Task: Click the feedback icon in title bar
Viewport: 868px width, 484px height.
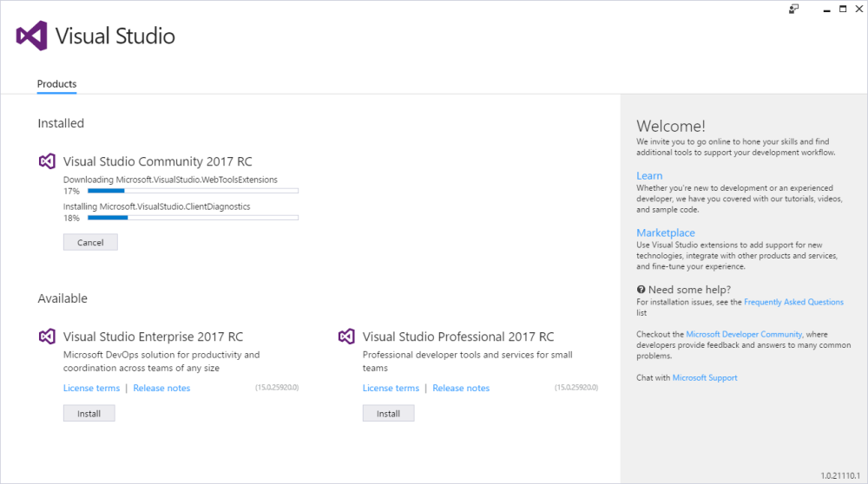Action: [794, 9]
